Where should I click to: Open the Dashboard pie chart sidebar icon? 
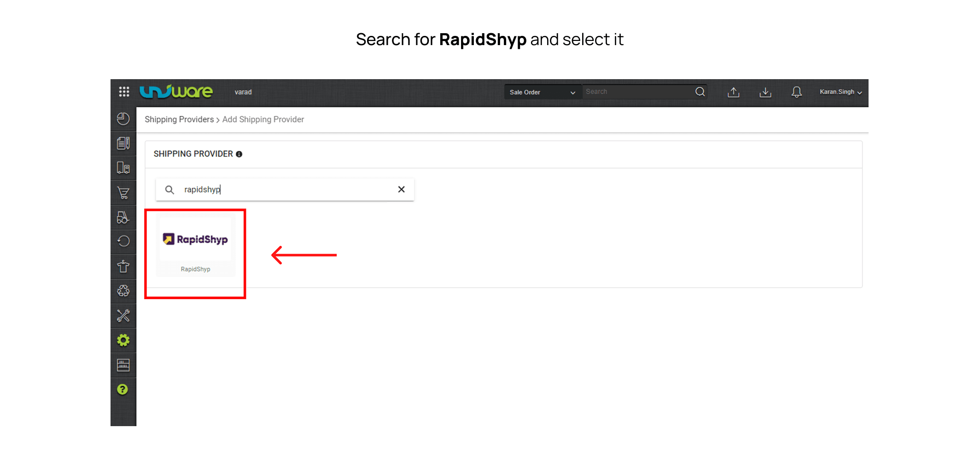123,119
